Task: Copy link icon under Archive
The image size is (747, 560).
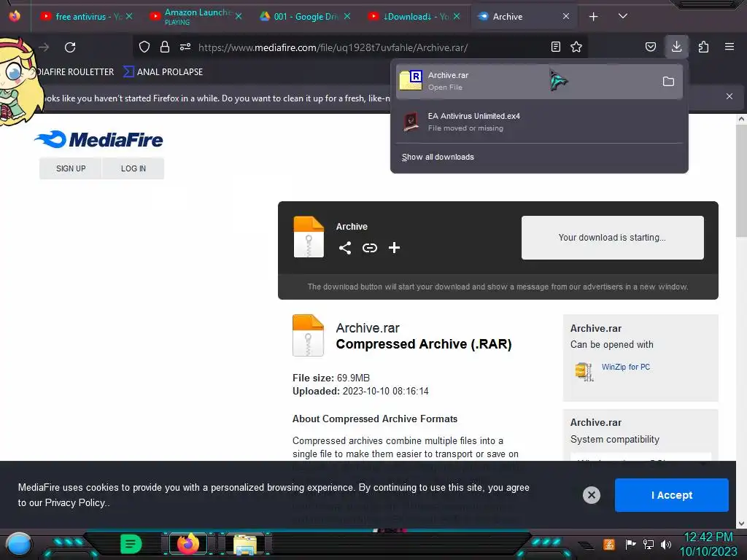Action: [370, 248]
